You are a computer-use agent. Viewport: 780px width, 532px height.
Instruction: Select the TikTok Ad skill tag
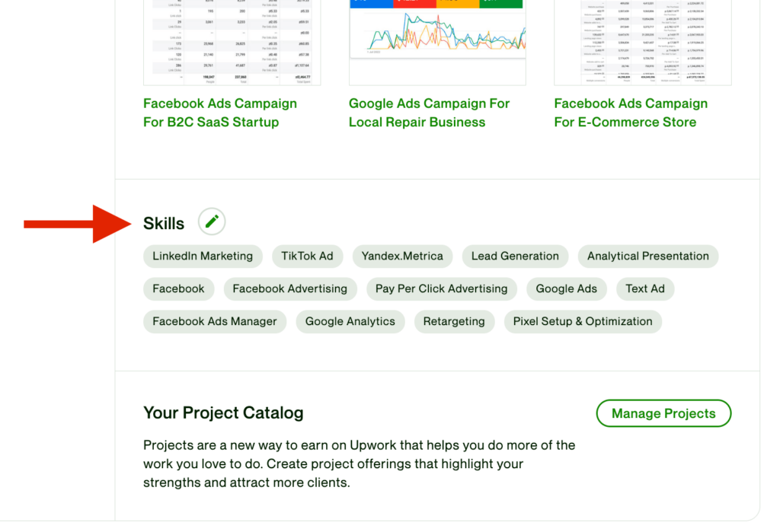(x=307, y=256)
